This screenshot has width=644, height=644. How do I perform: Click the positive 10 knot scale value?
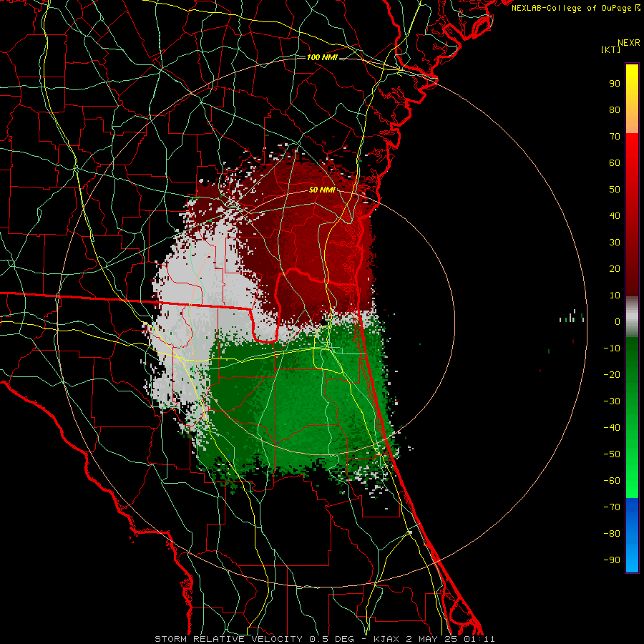(x=615, y=296)
